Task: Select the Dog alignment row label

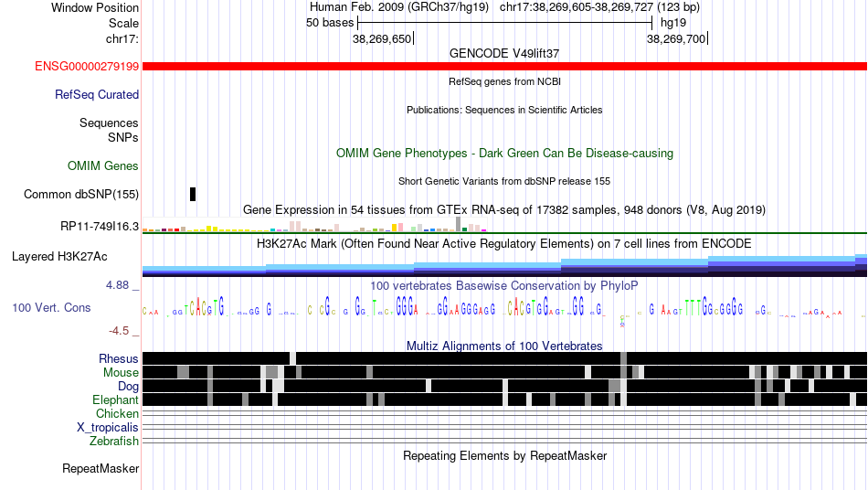Action: [x=128, y=387]
